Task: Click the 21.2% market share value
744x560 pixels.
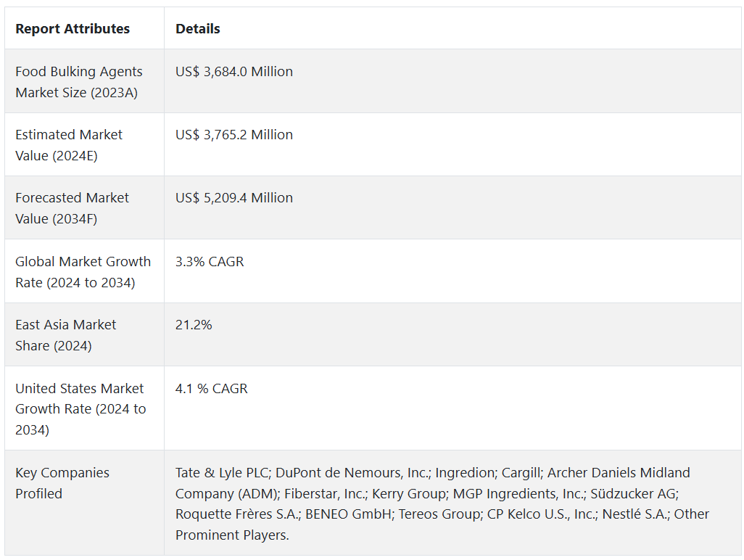Action: 194,325
